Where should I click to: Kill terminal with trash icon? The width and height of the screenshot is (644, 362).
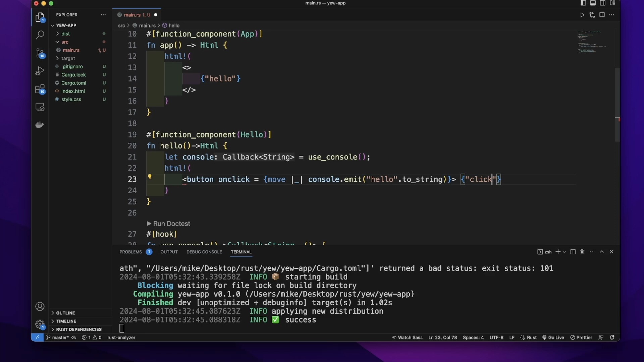coord(582,252)
